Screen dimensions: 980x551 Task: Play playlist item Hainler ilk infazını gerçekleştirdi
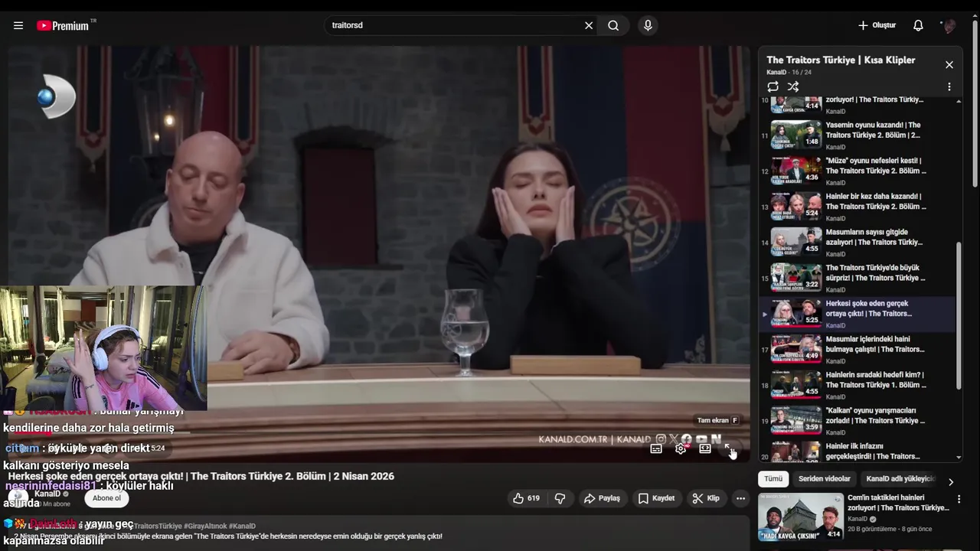(x=857, y=452)
